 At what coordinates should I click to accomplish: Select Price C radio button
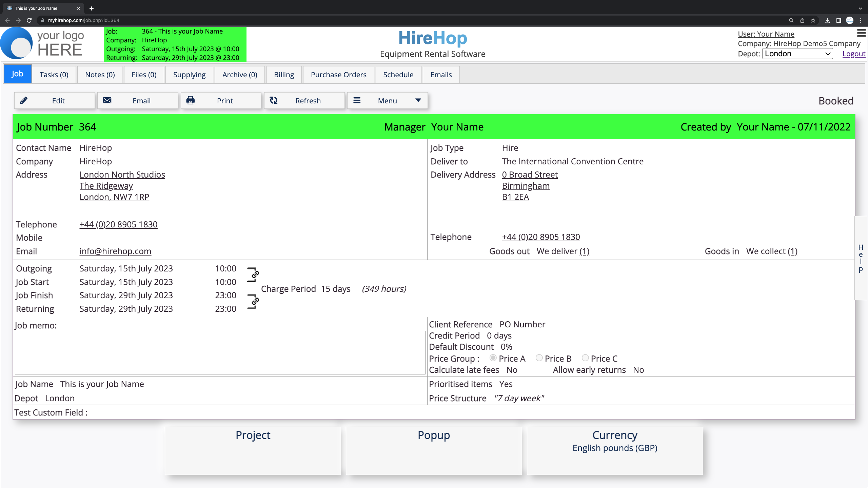click(585, 358)
